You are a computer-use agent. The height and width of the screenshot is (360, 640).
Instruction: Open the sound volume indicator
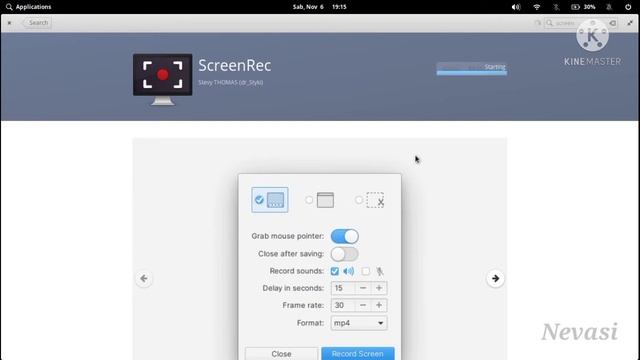tap(516, 7)
